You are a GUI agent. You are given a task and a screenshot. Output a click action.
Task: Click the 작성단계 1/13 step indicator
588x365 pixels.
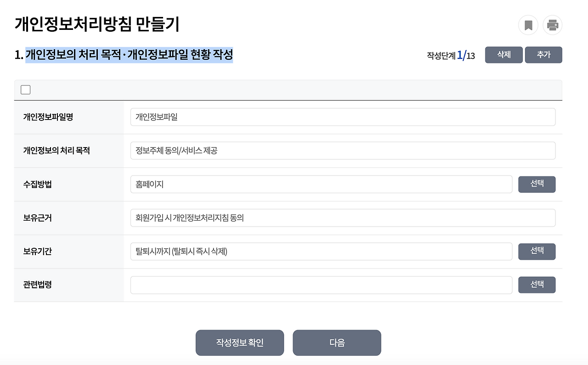point(449,55)
